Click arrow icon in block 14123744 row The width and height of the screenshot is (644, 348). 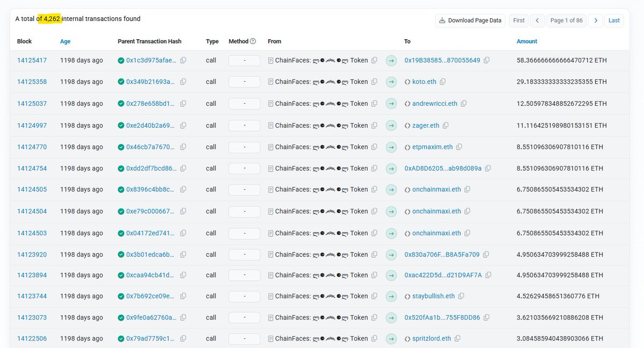(x=391, y=296)
